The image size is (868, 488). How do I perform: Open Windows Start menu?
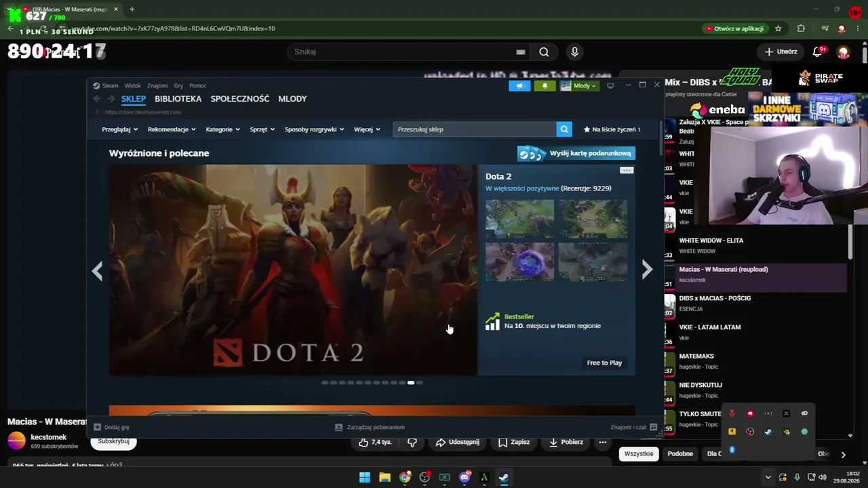tap(365, 477)
